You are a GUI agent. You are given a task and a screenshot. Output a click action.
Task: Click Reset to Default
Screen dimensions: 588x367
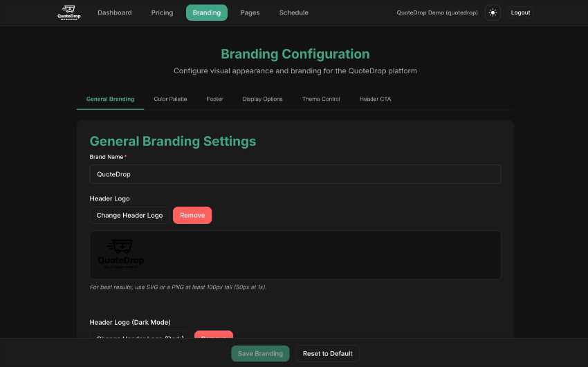328,353
